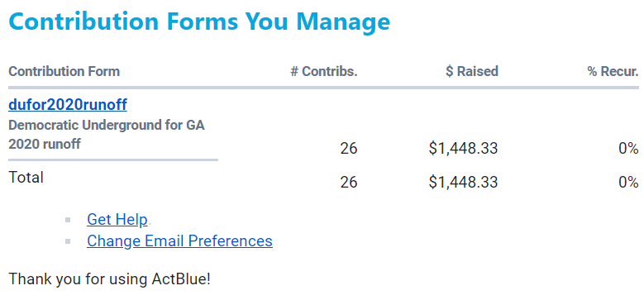Click the 0% value in the Total row
Screen dimensions: 644x300
pos(628,182)
